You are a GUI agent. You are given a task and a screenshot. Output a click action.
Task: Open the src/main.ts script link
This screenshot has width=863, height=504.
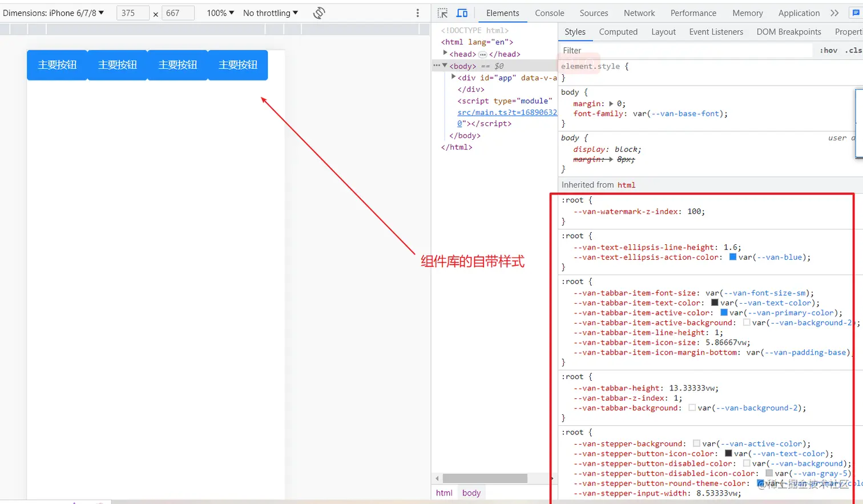[507, 112]
